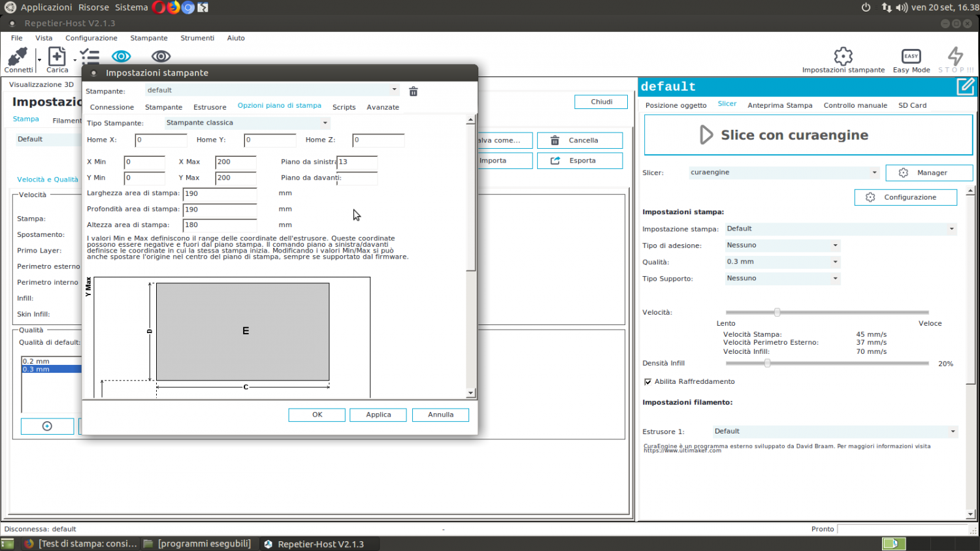Open SD Card tab
The width and height of the screenshot is (980, 551).
tap(912, 105)
